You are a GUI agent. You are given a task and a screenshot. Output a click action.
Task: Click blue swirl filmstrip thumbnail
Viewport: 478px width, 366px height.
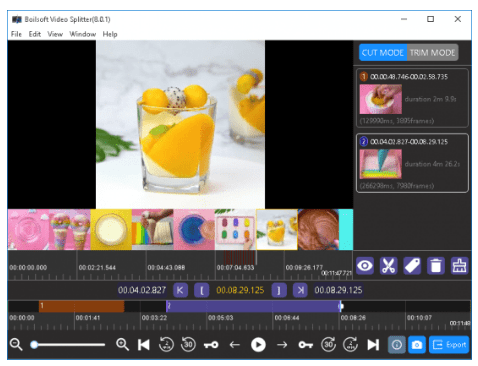click(x=194, y=229)
